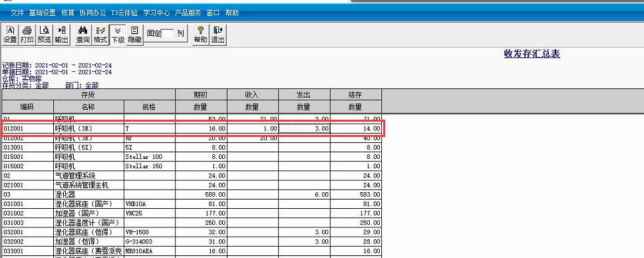Click the 收发存汇总表 title link
Viewport: 644px width, 258px height.
tap(532, 54)
